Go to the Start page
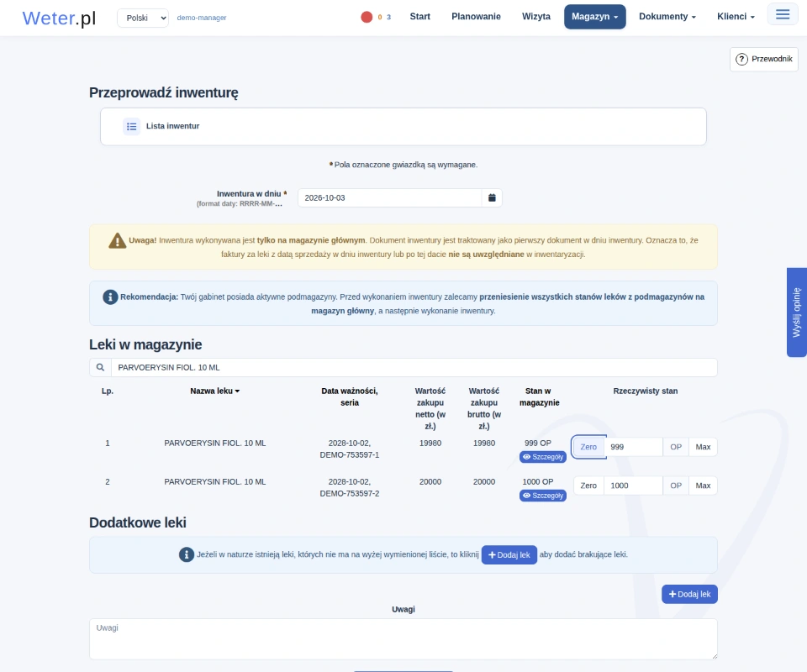 [x=420, y=17]
